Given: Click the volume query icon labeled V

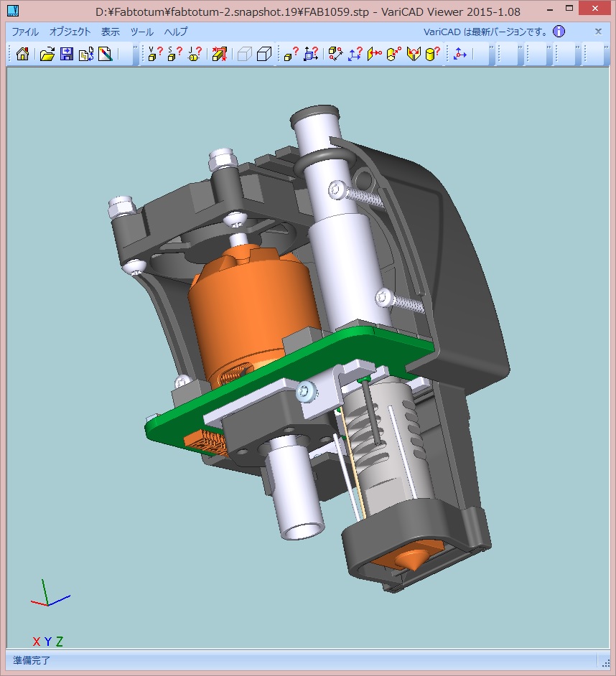Looking at the screenshot, I should pos(155,54).
